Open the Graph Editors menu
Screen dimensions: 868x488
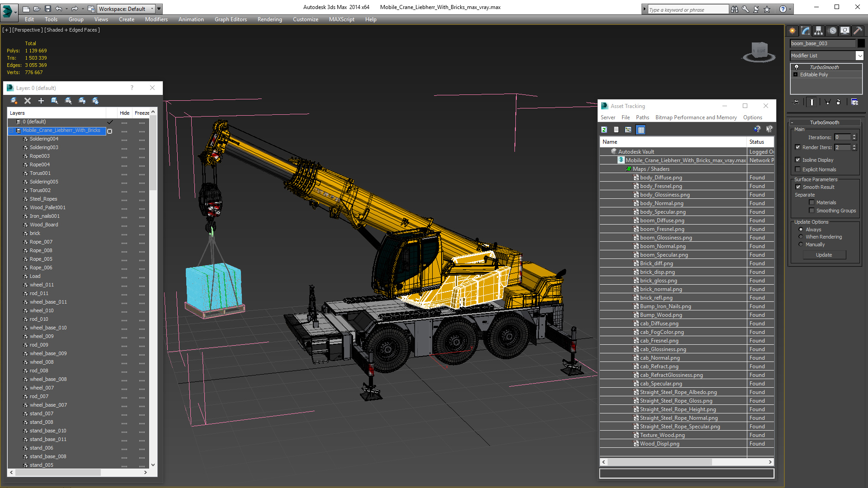point(231,19)
